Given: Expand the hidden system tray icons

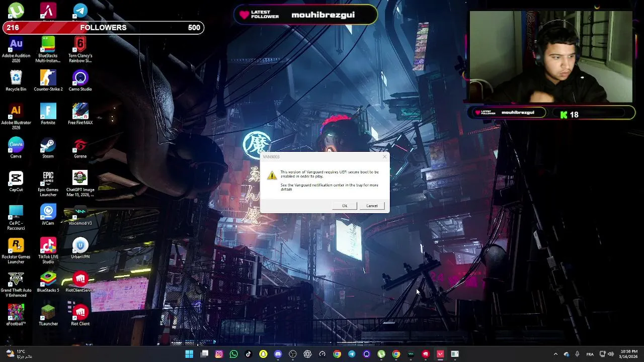Looking at the screenshot, I should [x=555, y=354].
